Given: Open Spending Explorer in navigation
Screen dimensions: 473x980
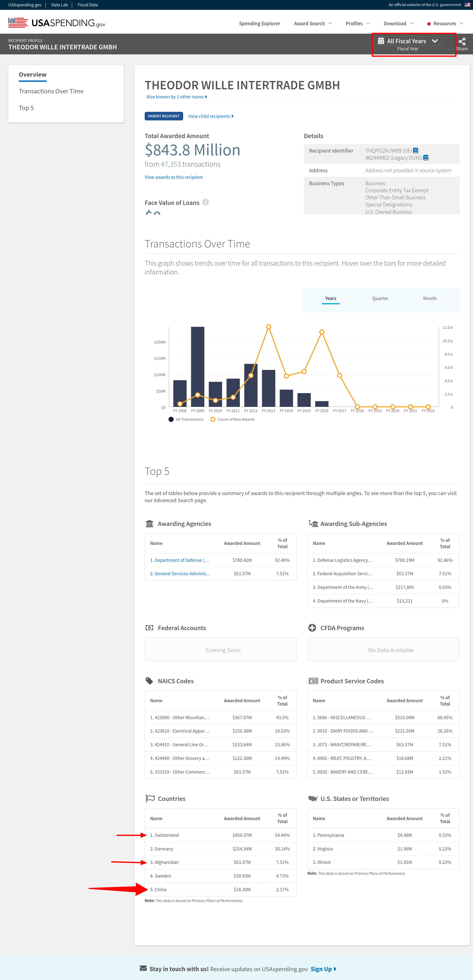Looking at the screenshot, I should coord(260,24).
